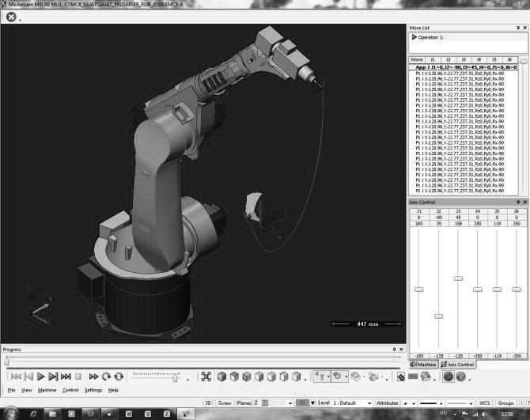Pin the Axis Control panel
Viewport: 530px width, 420px height.
coord(518,202)
